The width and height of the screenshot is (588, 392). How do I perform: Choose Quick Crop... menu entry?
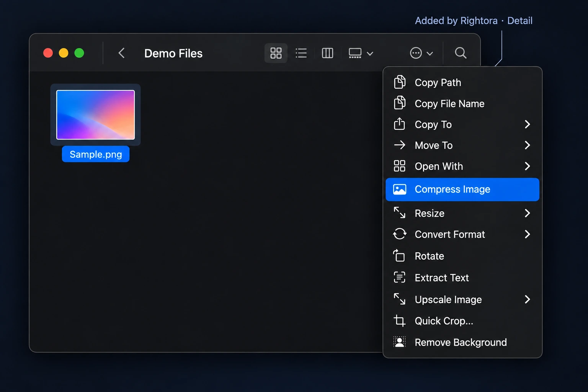point(462,321)
